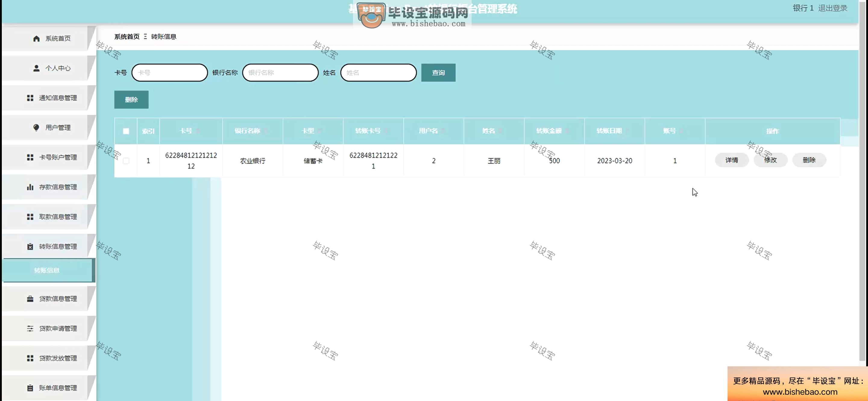Expand 贷款申请管理 via its sliders icon
The image size is (868, 401).
click(x=30, y=328)
